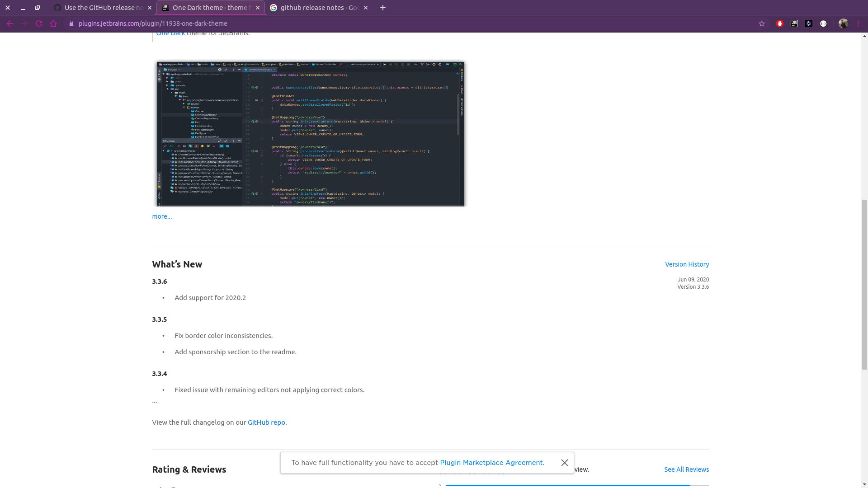The height and width of the screenshot is (488, 868).
Task: Open the Version History link
Action: (x=687, y=264)
